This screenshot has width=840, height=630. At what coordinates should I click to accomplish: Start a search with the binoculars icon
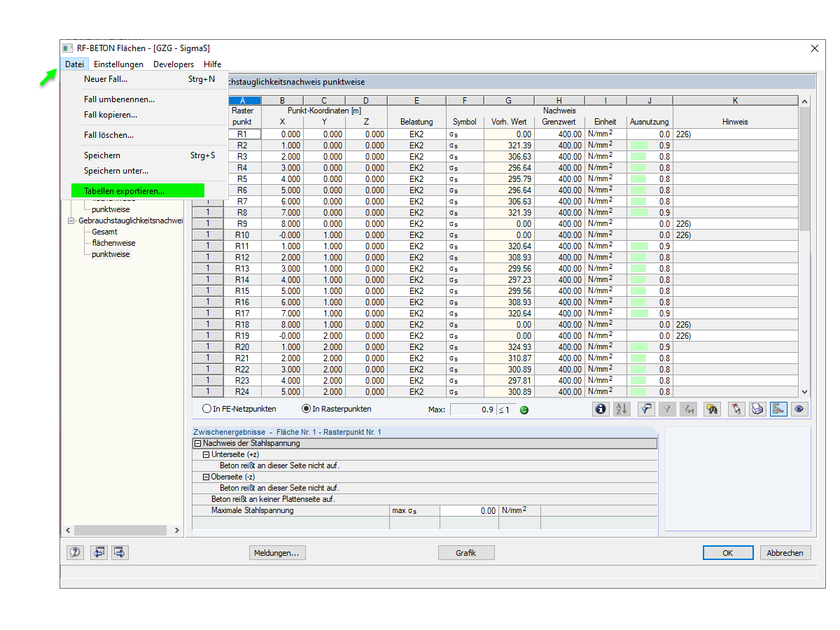tap(711, 409)
